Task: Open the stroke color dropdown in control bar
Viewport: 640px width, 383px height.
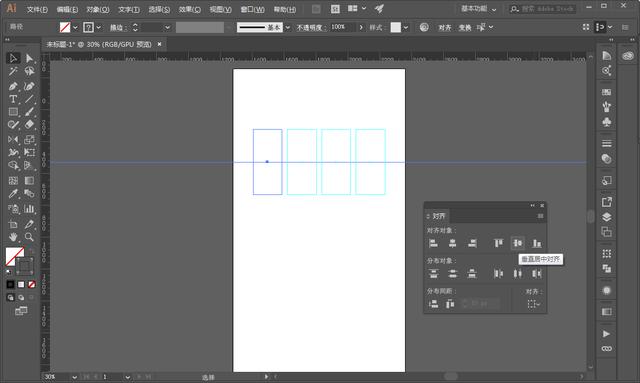Action: 98,27
